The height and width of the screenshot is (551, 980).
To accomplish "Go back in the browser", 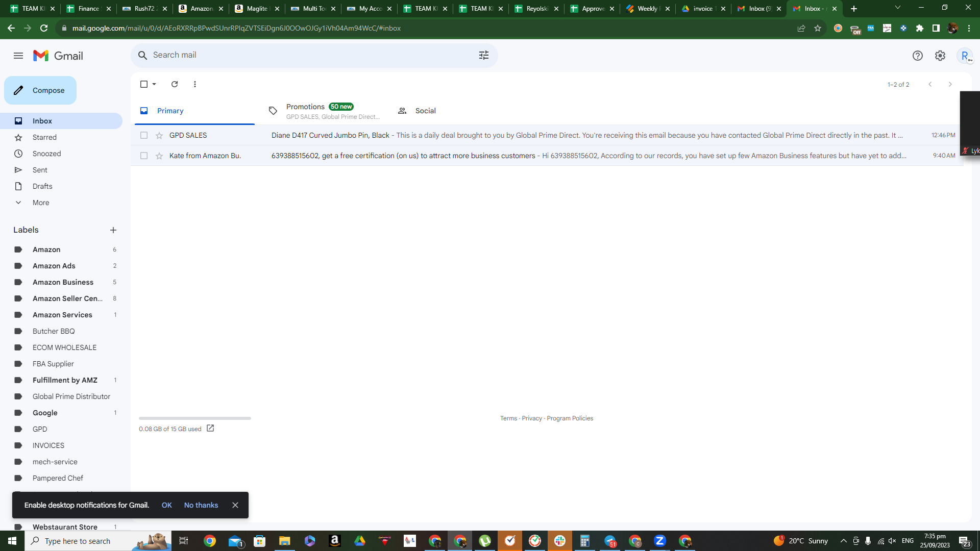I will [11, 28].
